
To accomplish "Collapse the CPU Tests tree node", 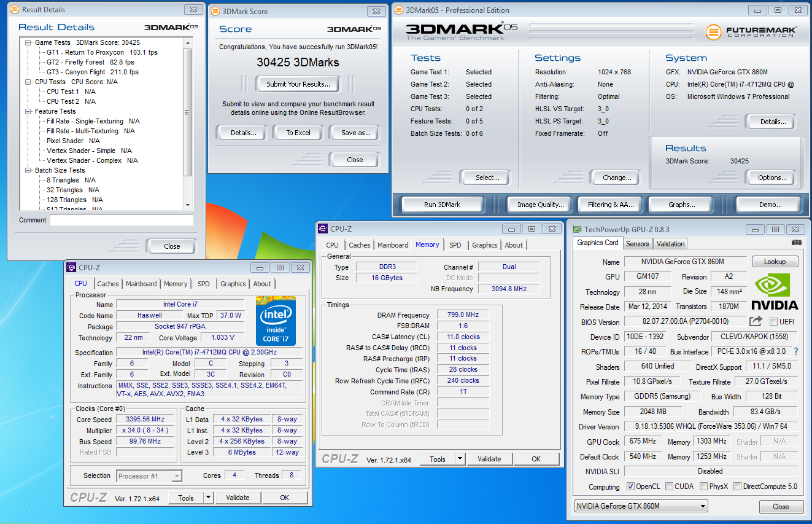I will pos(29,82).
